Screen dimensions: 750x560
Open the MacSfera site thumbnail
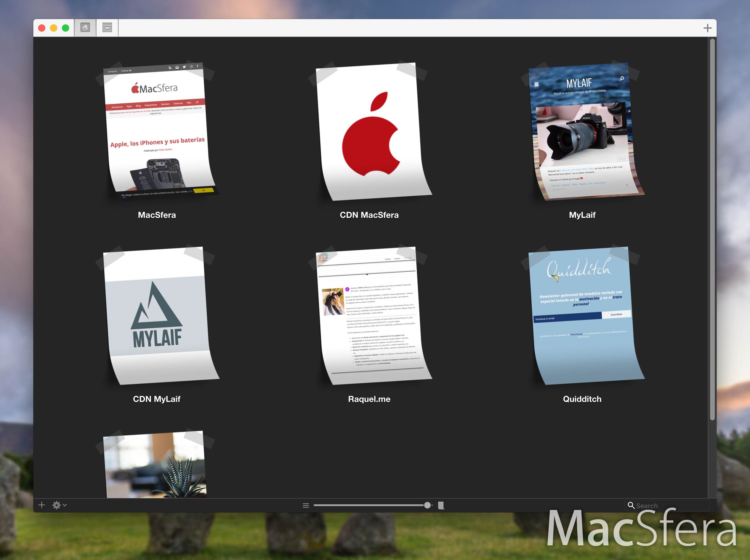point(157,132)
